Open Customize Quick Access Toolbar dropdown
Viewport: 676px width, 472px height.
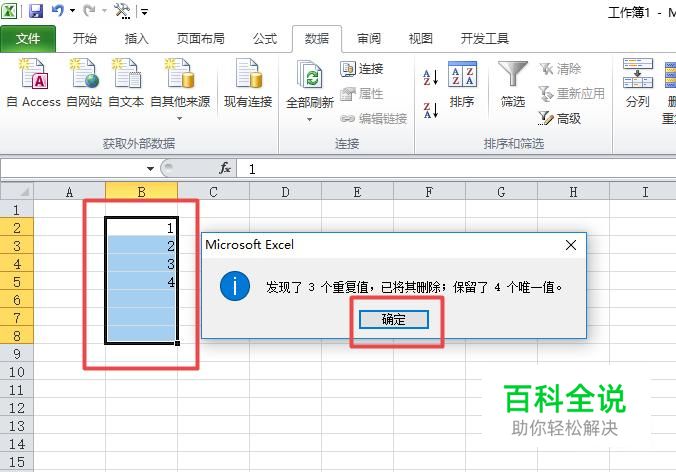point(144,12)
